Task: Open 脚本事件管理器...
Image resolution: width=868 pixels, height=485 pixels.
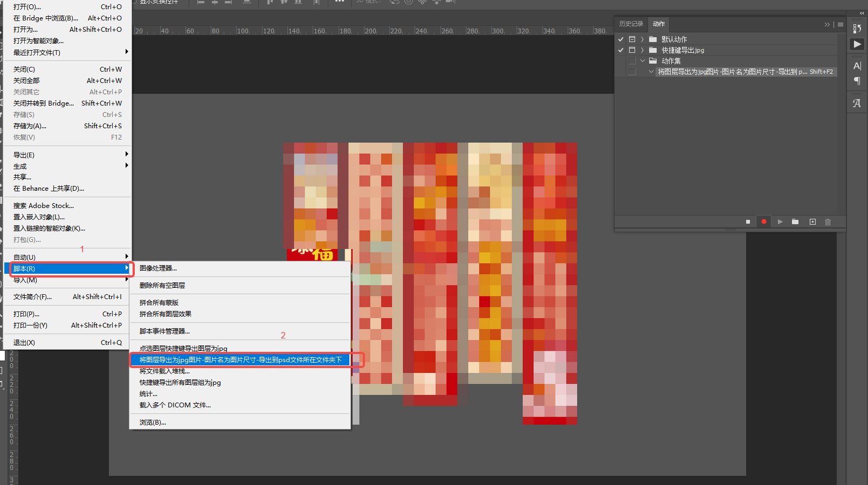Action: click(x=240, y=331)
